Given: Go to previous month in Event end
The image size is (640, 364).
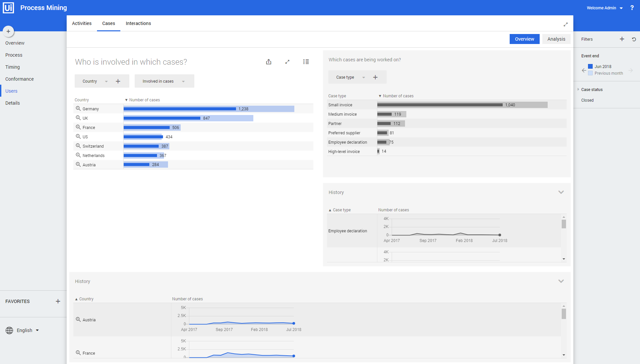Looking at the screenshot, I should point(584,70).
